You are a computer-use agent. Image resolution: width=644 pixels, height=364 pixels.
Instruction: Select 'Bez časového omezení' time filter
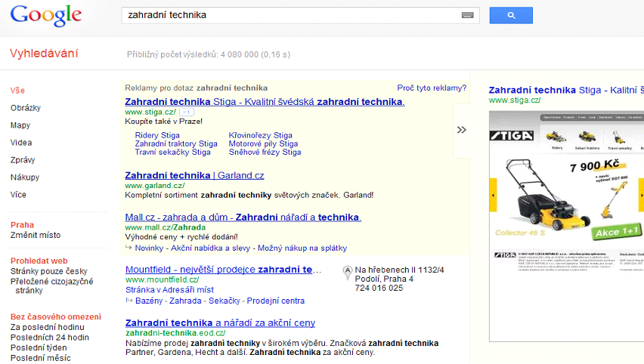[56, 317]
